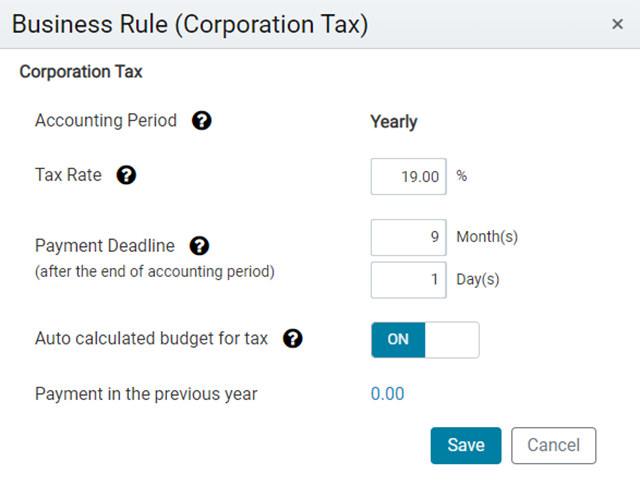Select the Day(s) deadline input box
The height and width of the screenshot is (498, 640).
(x=409, y=280)
